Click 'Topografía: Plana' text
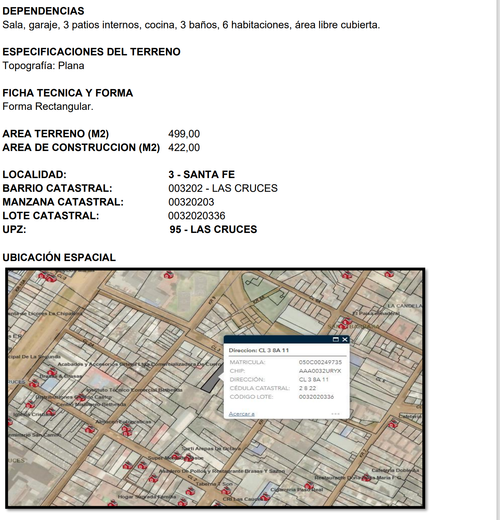The image size is (500, 520). tap(43, 66)
